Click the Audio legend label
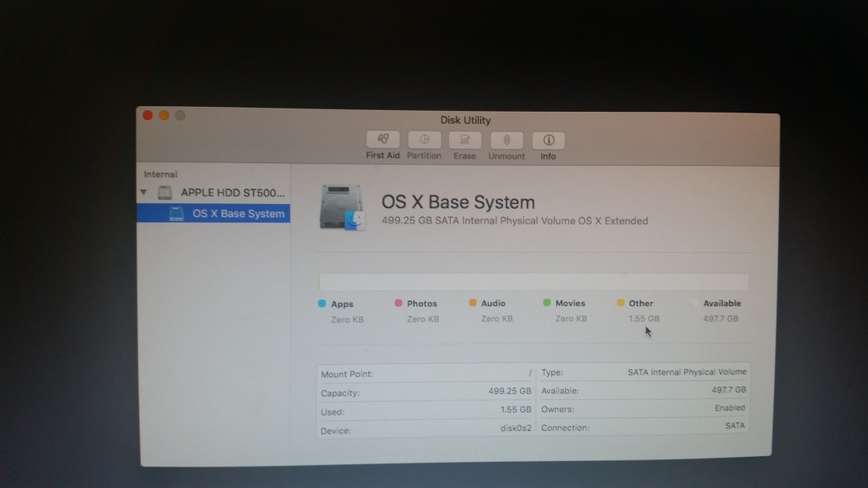The image size is (868, 488). (493, 304)
